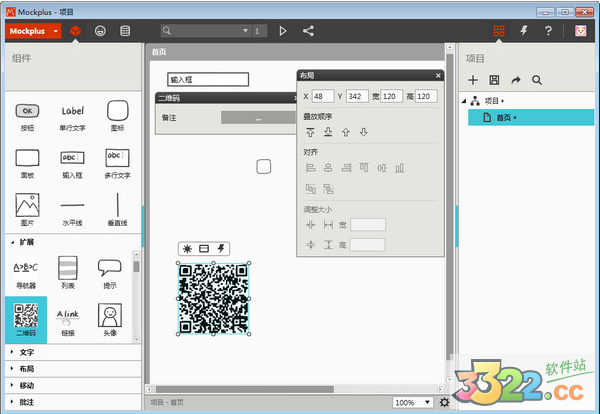Click send backward down arrow icon

[364, 132]
